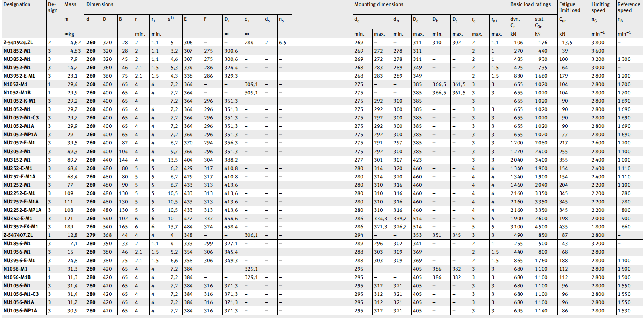Select designation NU3052-M1
This screenshot has width=644, height=318.
tap(17, 152)
